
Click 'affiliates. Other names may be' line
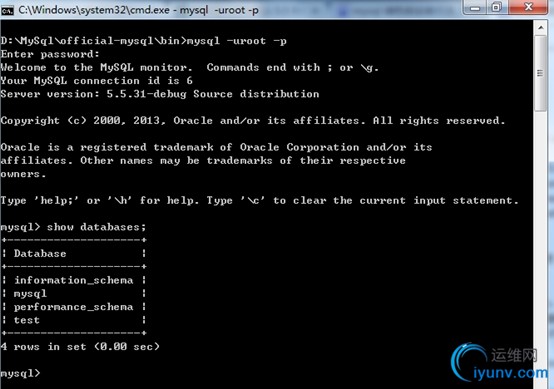203,161
